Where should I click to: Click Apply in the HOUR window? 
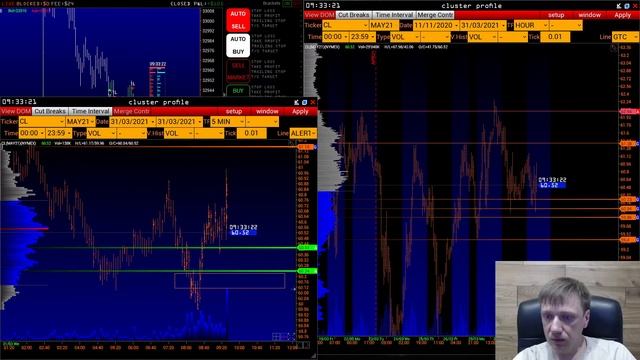[x=622, y=15]
